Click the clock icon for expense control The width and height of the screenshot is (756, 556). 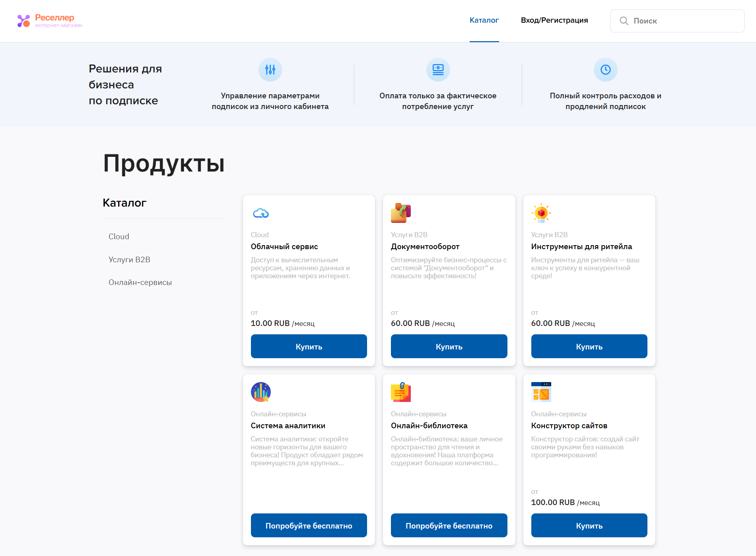click(605, 70)
